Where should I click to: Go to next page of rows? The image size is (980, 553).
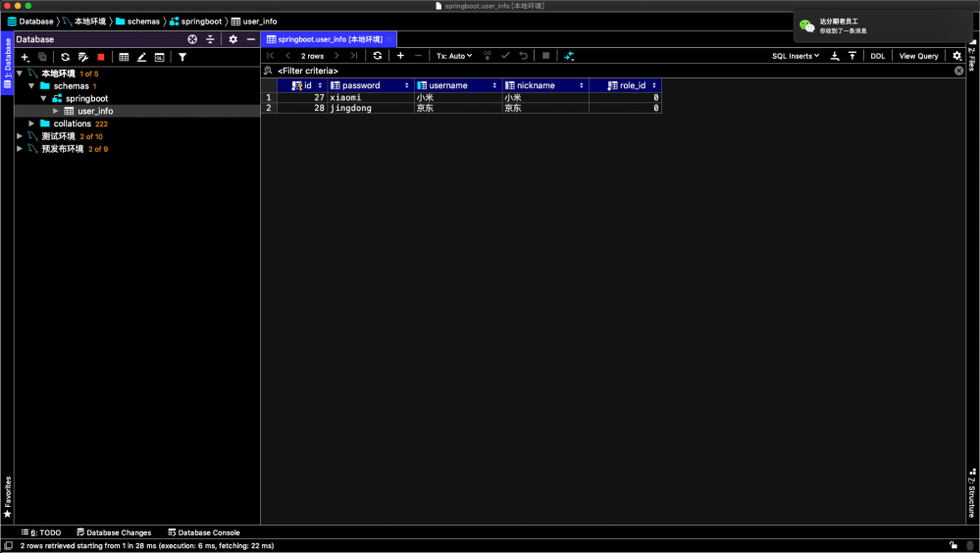pos(336,56)
